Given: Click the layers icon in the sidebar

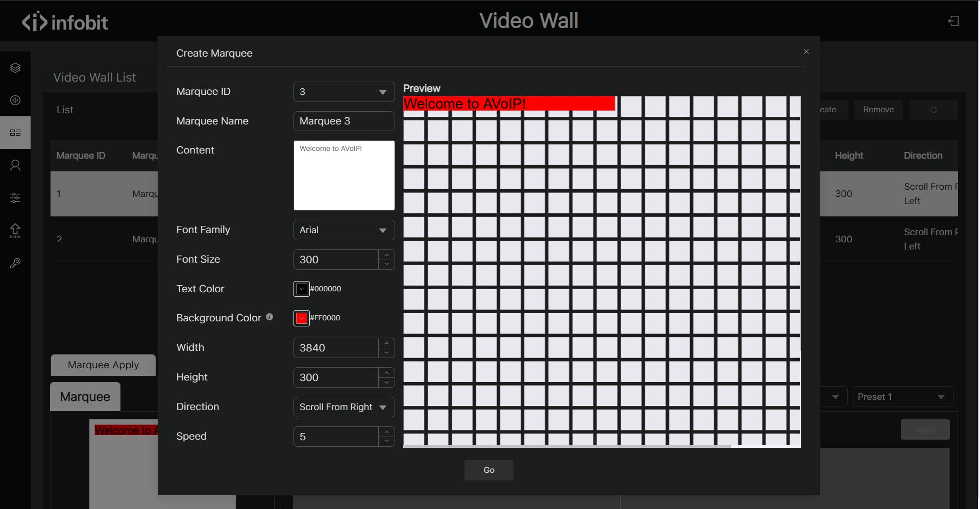Looking at the screenshot, I should click(x=15, y=68).
